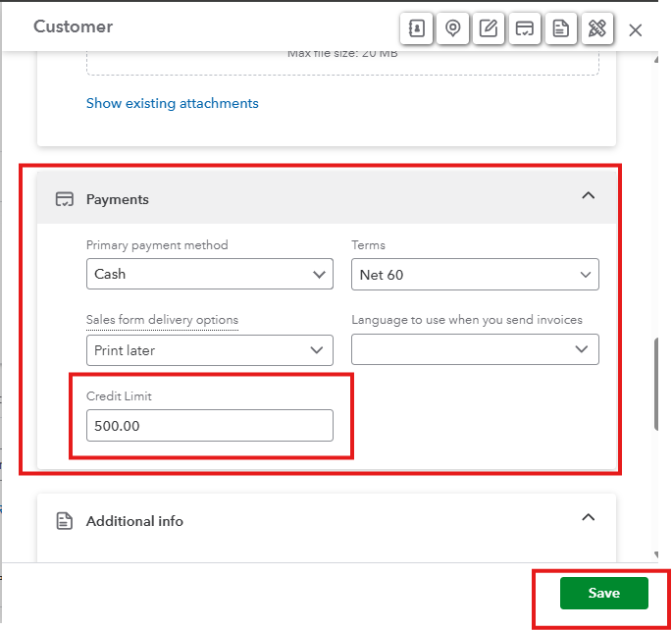Viewport: 672px width, 630px height.
Task: Click the pencil and ruler customization icon
Action: (x=595, y=28)
